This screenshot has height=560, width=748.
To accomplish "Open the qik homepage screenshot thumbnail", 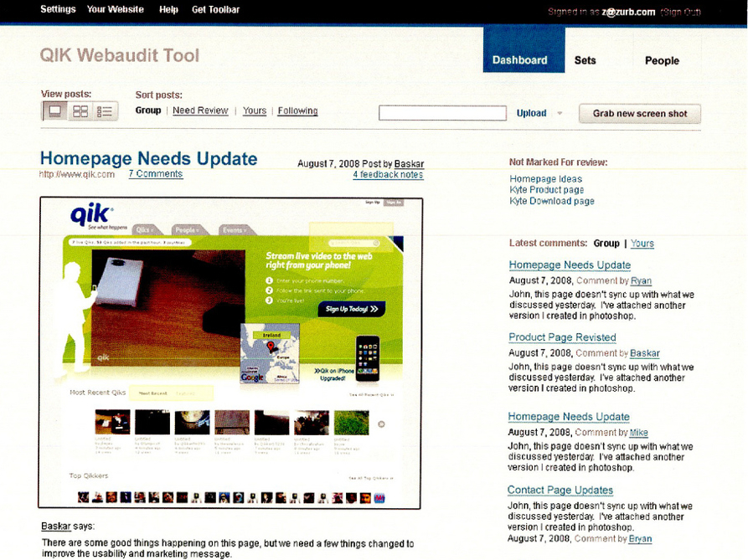I will tap(230, 352).
